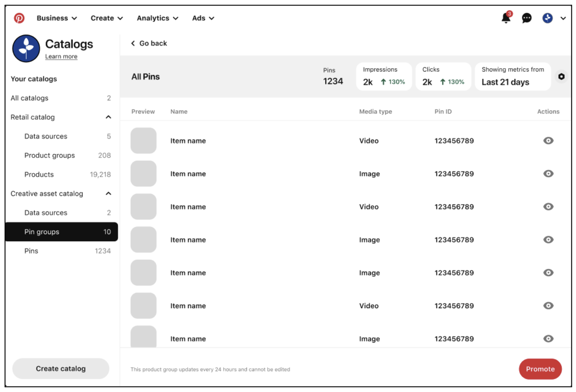Toggle the eye icon in the first row
Viewport: 576px width, 392px height.
coord(548,141)
